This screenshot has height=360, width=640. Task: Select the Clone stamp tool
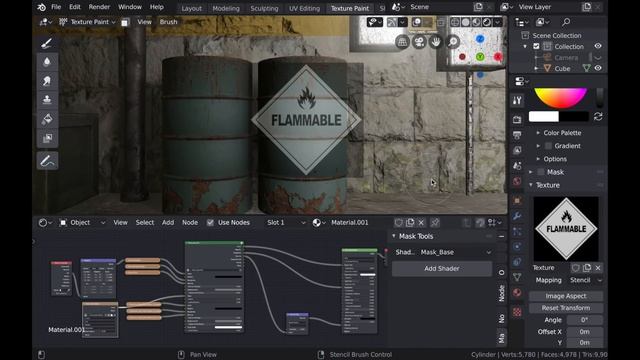pyautogui.click(x=47, y=100)
